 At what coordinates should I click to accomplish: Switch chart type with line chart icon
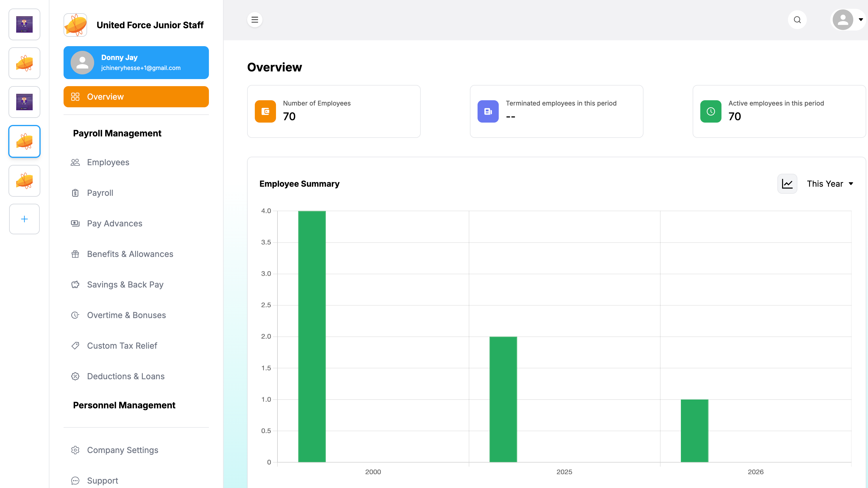tap(787, 184)
